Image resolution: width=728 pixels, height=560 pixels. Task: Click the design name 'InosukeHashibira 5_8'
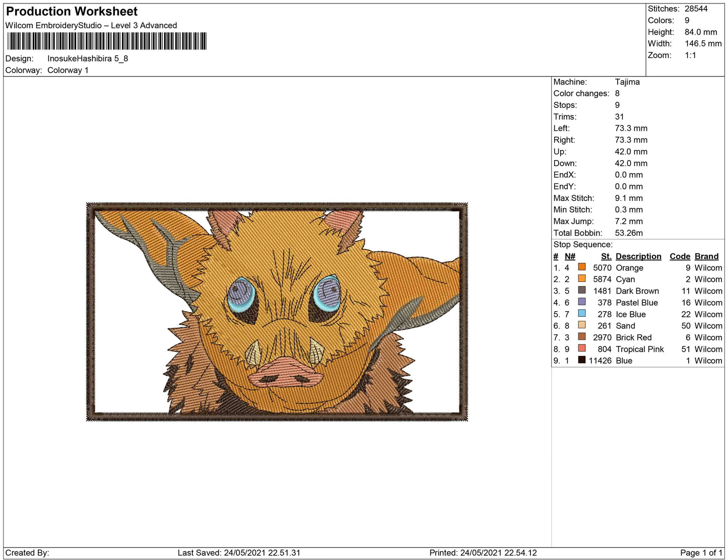(88, 58)
